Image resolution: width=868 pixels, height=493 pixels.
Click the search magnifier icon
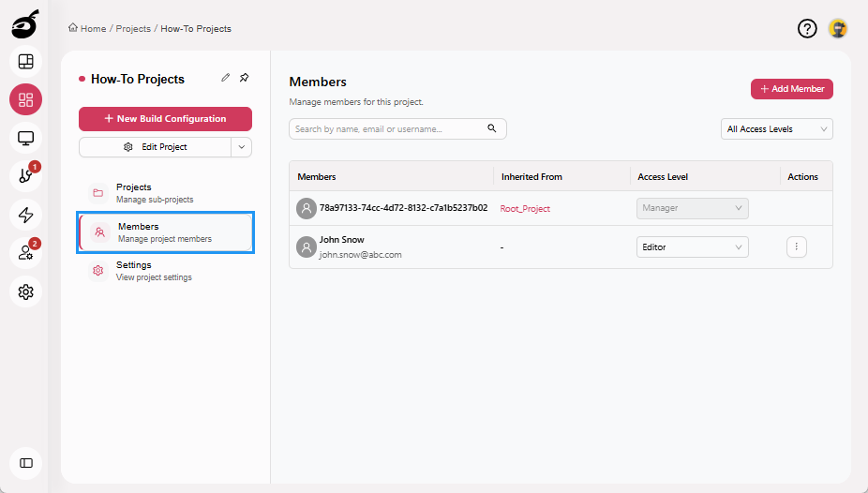click(491, 128)
